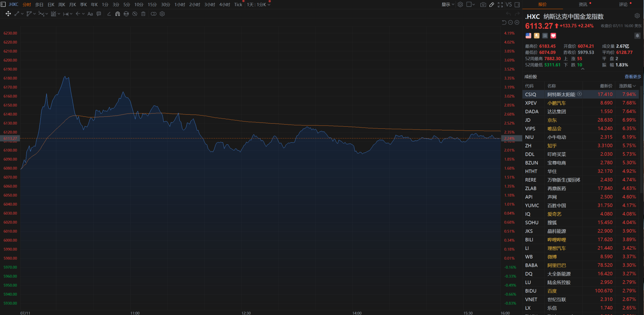Open VS compare stocks tool
This screenshot has width=644, height=315.
click(x=508, y=4)
